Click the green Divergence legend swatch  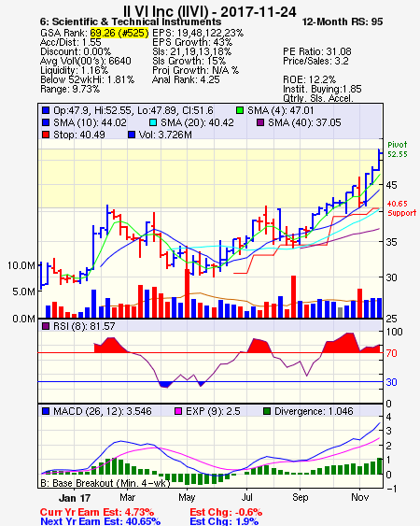tap(267, 411)
